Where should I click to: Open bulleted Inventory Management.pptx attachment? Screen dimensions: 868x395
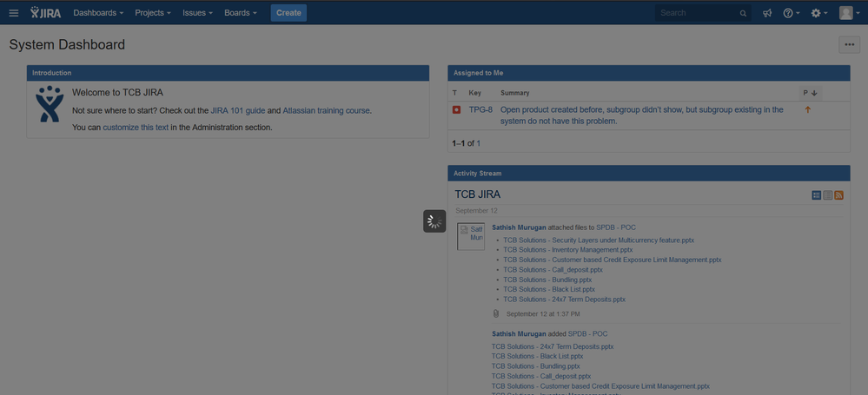click(x=568, y=249)
